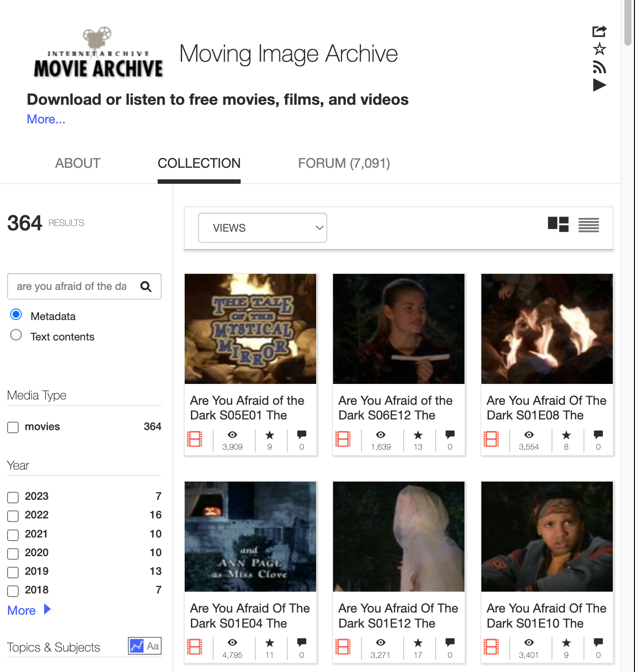The width and height of the screenshot is (635, 672).
Task: Click the Topics & Subjects heading
Action: [x=54, y=647]
